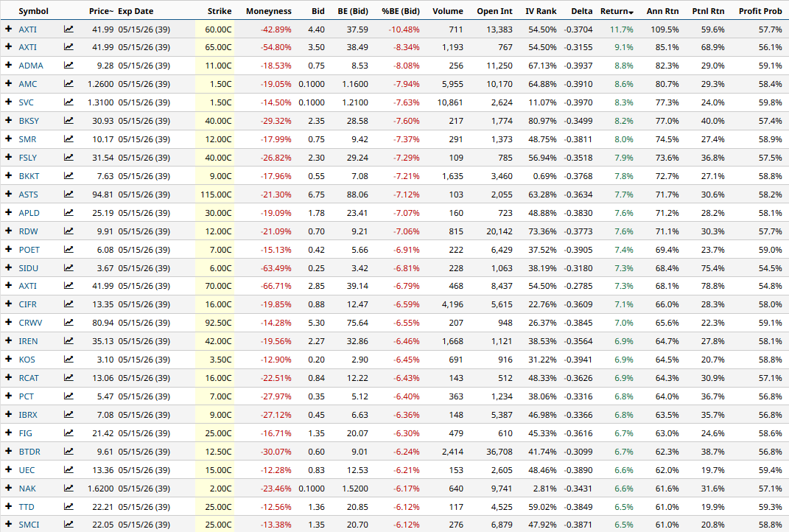This screenshot has width=789, height=532.
Task: Expand the AMC row with plus
Action: click(8, 83)
